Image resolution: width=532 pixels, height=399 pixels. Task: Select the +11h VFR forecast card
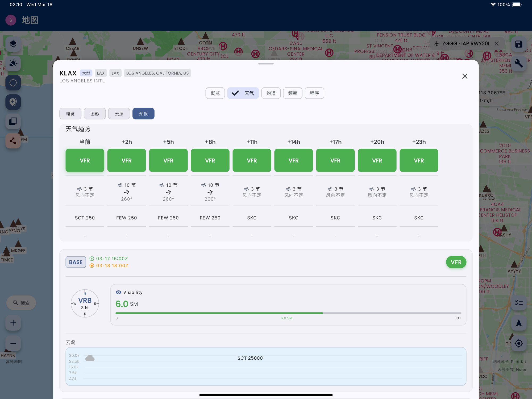(x=252, y=160)
